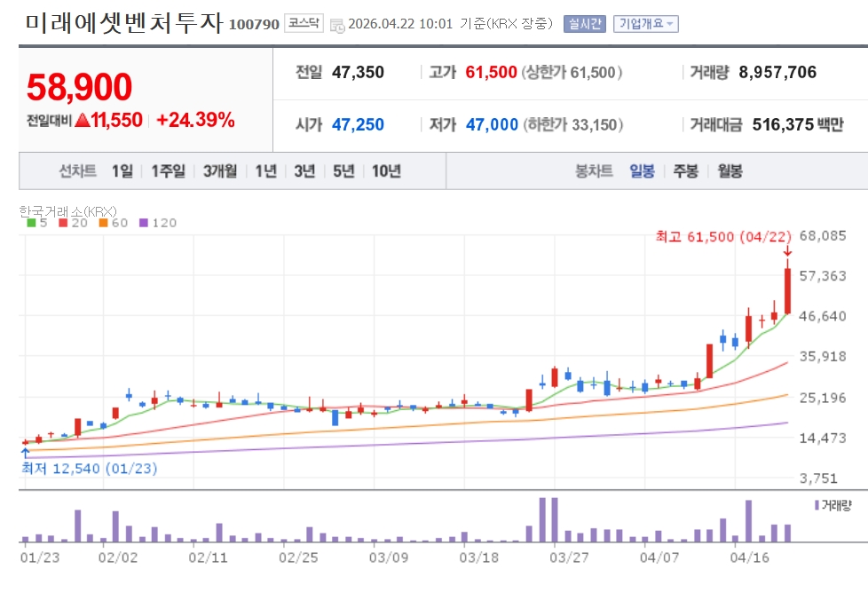Click the purple 거래량 volume legend icon
The image size is (868, 601).
(x=817, y=505)
